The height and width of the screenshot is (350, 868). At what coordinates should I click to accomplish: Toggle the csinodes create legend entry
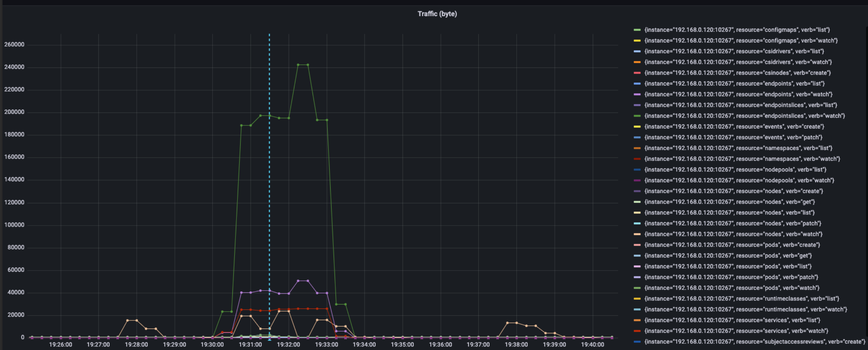pyautogui.click(x=737, y=73)
